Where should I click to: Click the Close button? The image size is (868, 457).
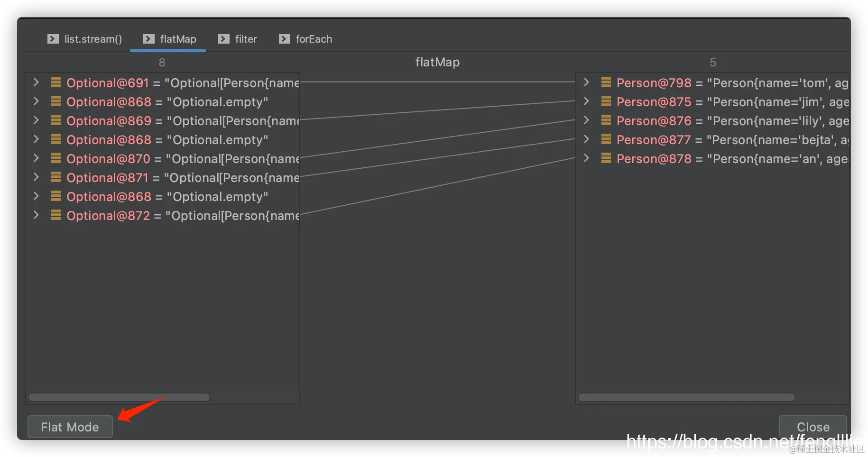click(x=813, y=427)
